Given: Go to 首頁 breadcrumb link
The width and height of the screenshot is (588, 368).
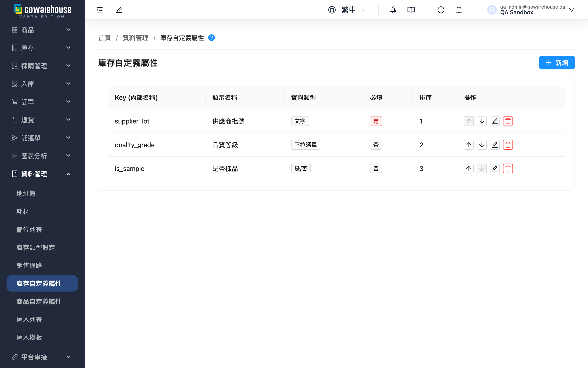Looking at the screenshot, I should pos(105,38).
